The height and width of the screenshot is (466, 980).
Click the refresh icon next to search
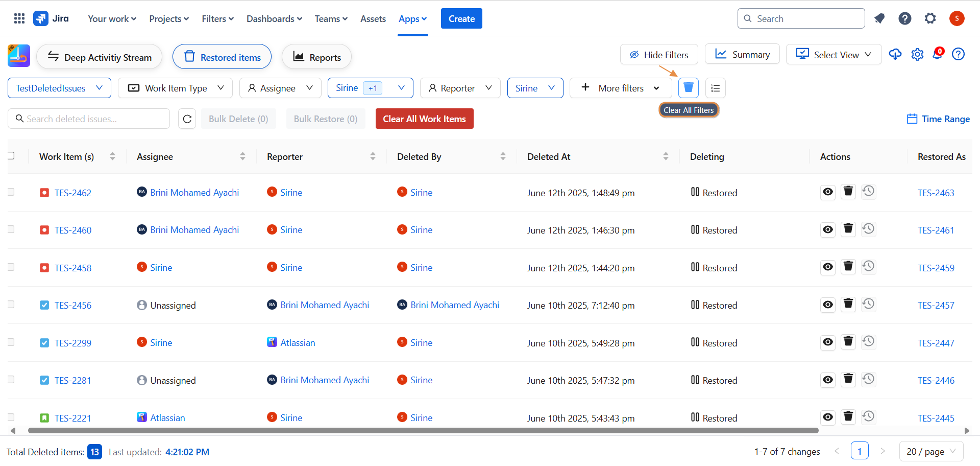coord(187,119)
